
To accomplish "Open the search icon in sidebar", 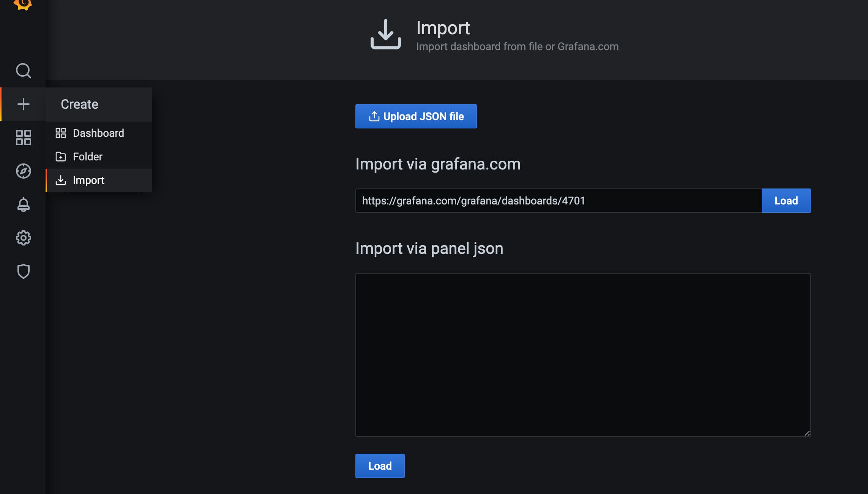I will [23, 71].
